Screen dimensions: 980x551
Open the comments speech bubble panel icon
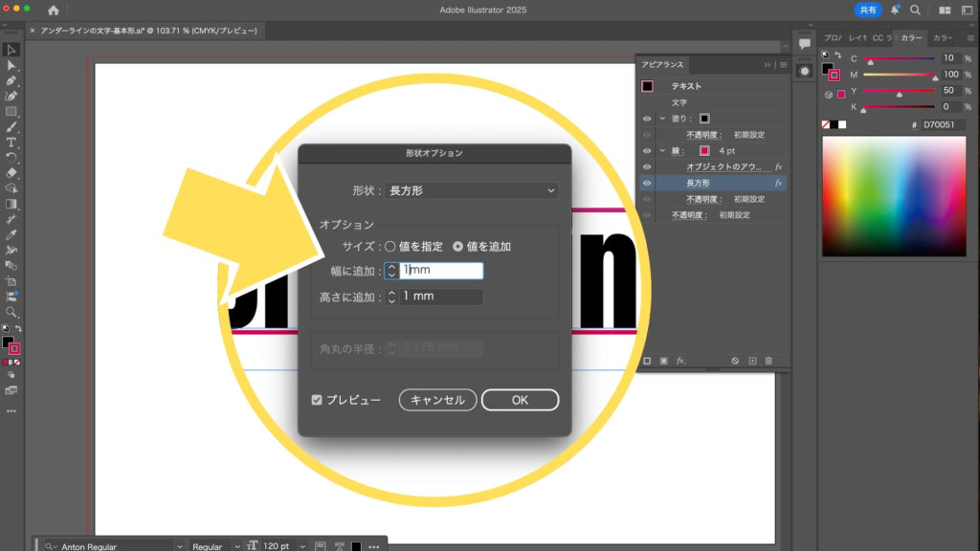pyautogui.click(x=805, y=44)
